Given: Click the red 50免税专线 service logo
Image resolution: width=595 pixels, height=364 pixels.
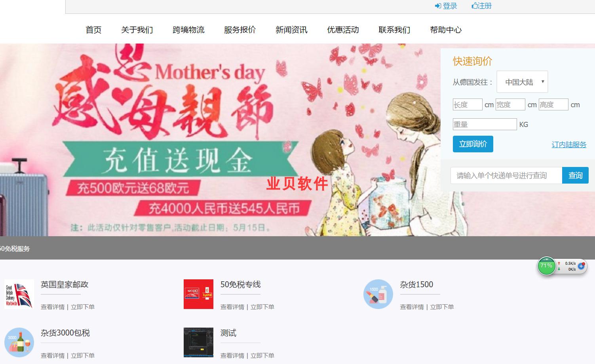Looking at the screenshot, I should tap(198, 294).
